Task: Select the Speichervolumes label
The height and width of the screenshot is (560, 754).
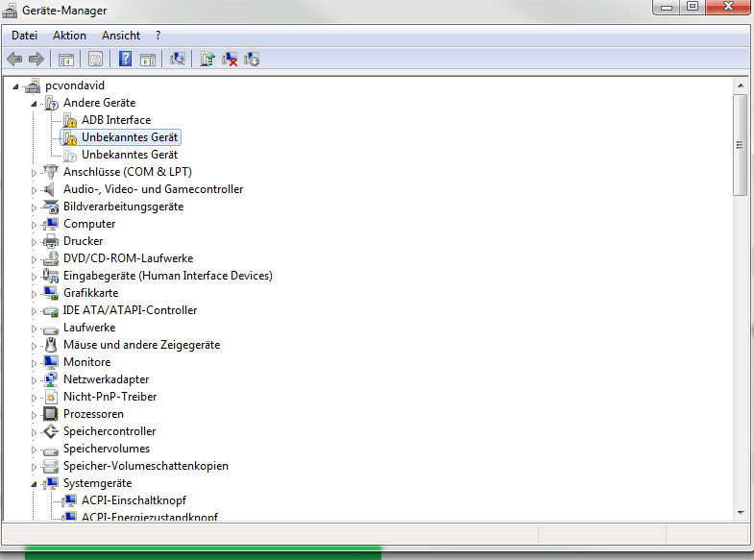Action: click(107, 449)
